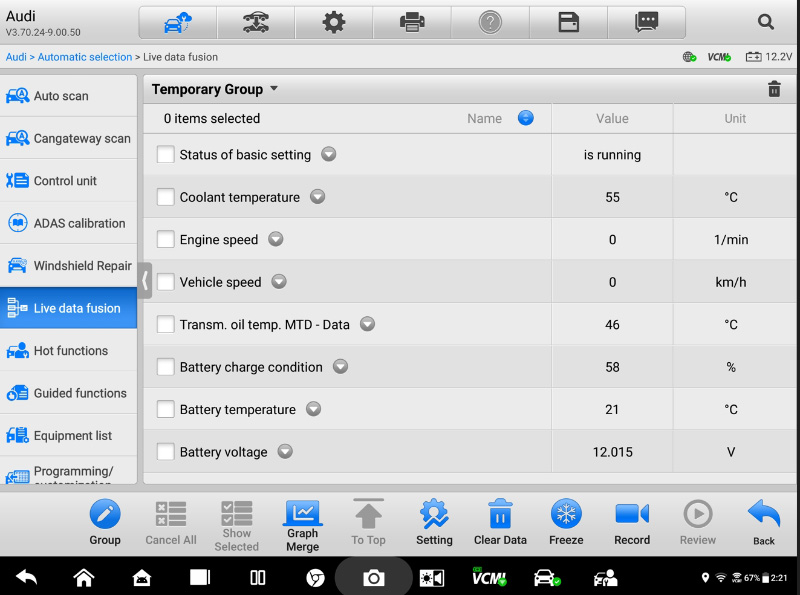This screenshot has width=800, height=595.
Task: Open Hot functions in the sidebar
Action: [x=69, y=351]
